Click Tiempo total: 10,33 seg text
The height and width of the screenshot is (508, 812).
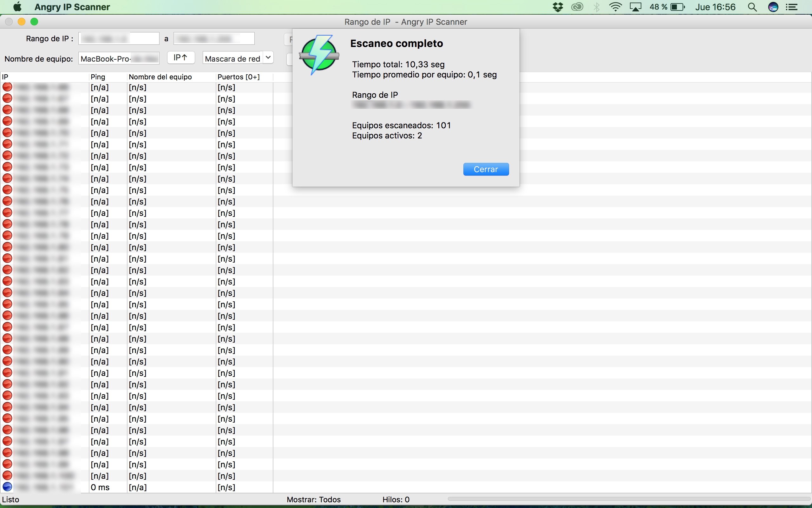pos(398,64)
